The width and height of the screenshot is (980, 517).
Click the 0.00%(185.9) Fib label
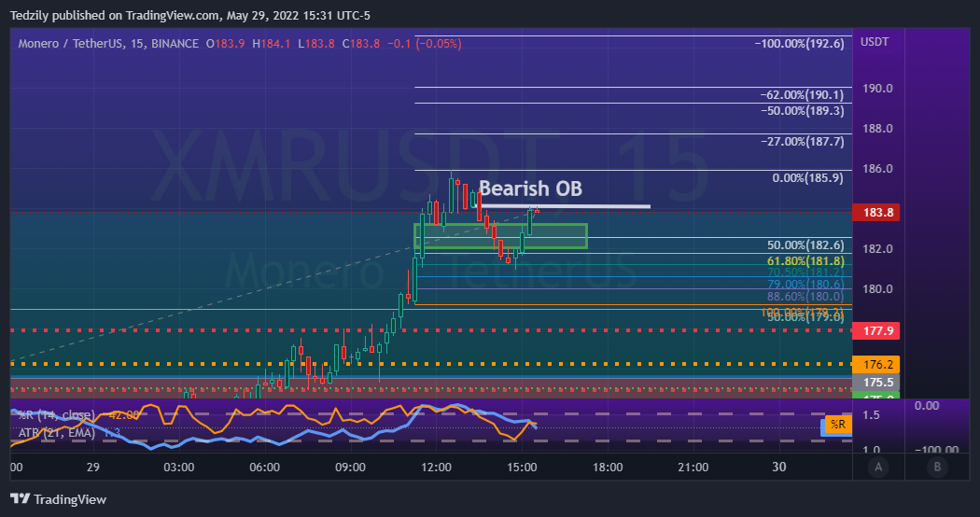click(x=807, y=178)
